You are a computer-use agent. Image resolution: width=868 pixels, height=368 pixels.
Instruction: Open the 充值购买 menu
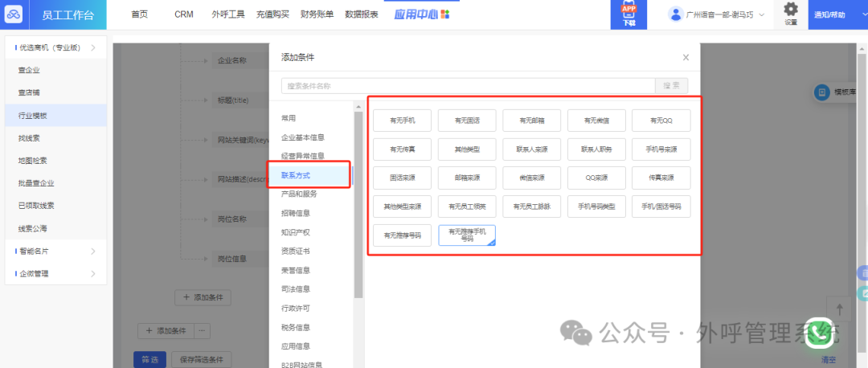click(272, 14)
